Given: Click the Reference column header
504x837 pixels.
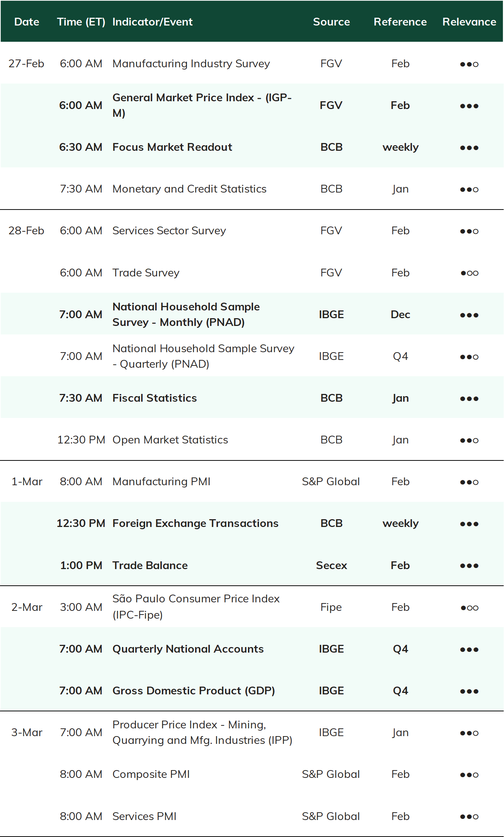Looking at the screenshot, I should [400, 22].
